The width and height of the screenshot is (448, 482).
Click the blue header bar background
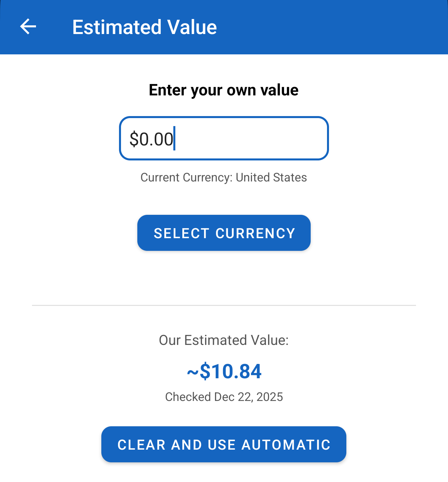point(333,27)
